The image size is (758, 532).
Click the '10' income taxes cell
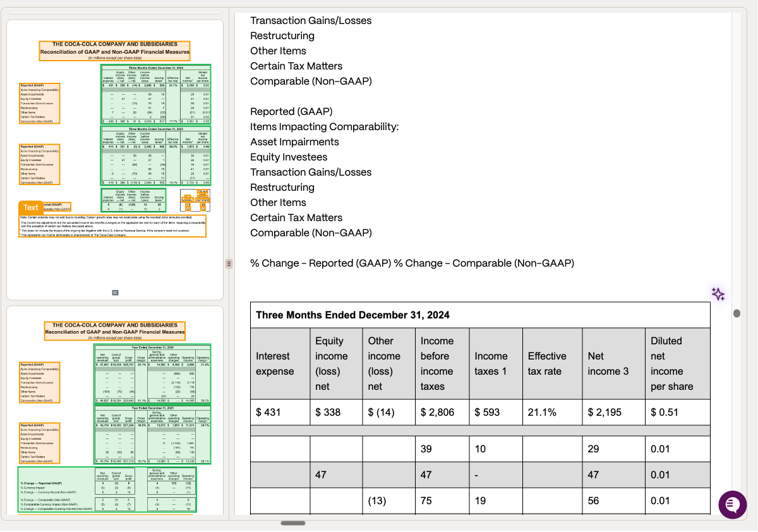(496, 449)
